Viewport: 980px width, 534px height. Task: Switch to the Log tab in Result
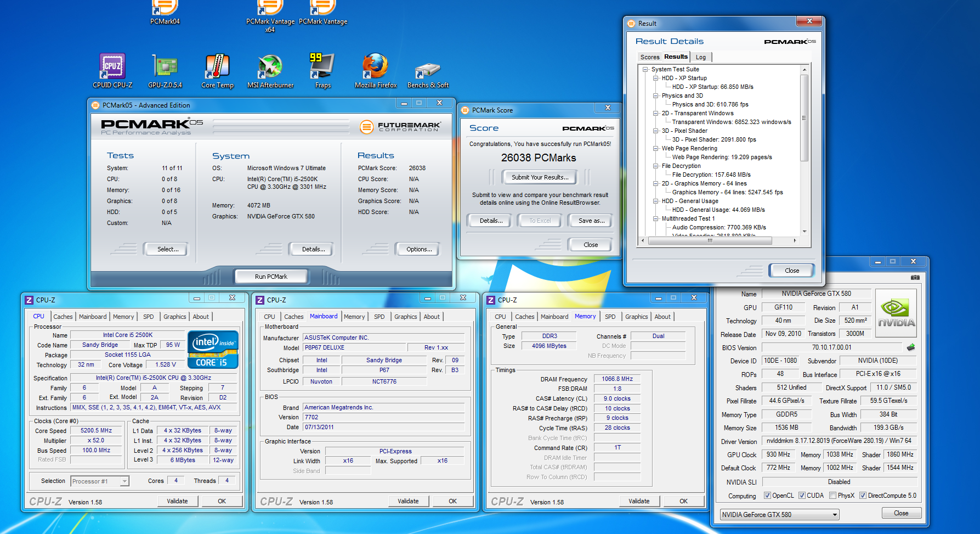coord(701,57)
